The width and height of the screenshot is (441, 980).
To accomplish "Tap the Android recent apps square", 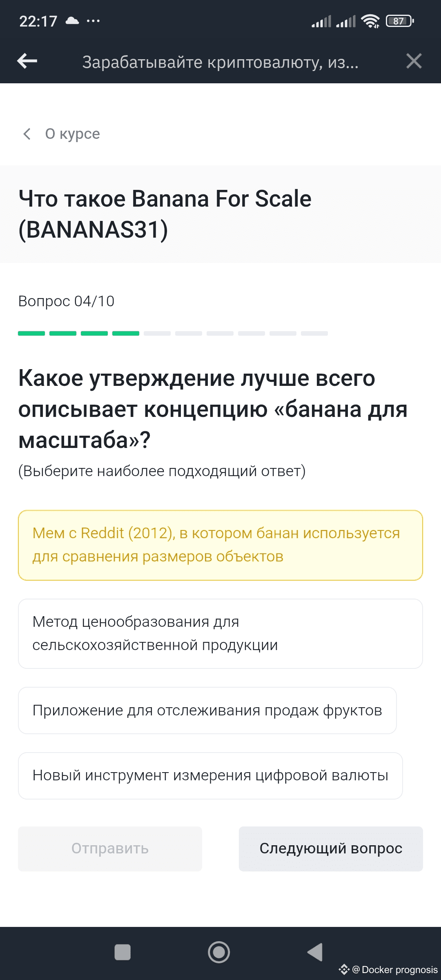I will coord(122,952).
